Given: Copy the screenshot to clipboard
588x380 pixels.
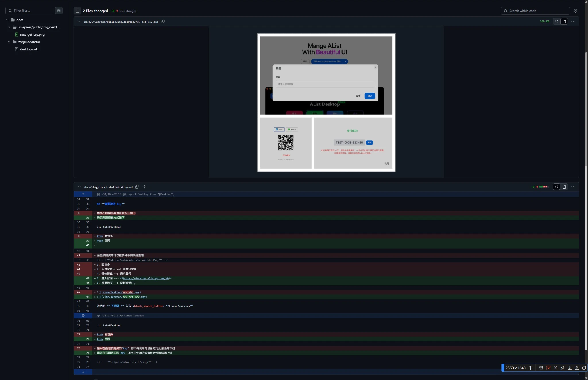Looking at the screenshot, I should (x=584, y=368).
